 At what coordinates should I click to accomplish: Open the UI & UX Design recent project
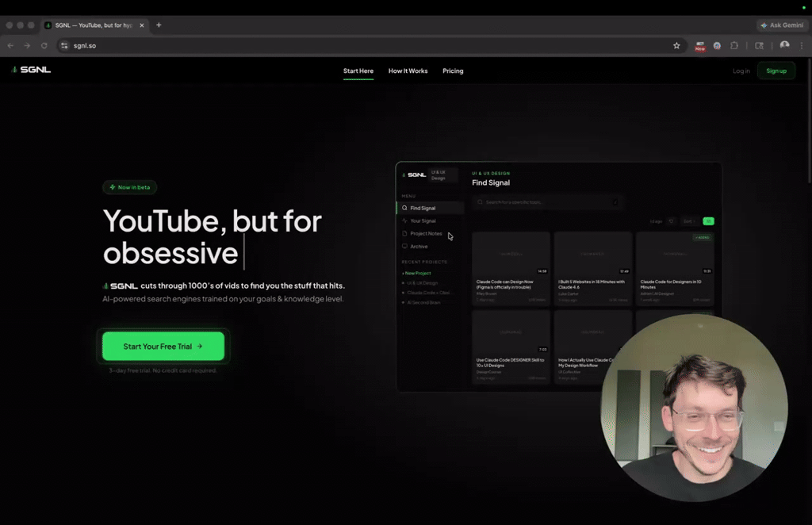(x=422, y=283)
